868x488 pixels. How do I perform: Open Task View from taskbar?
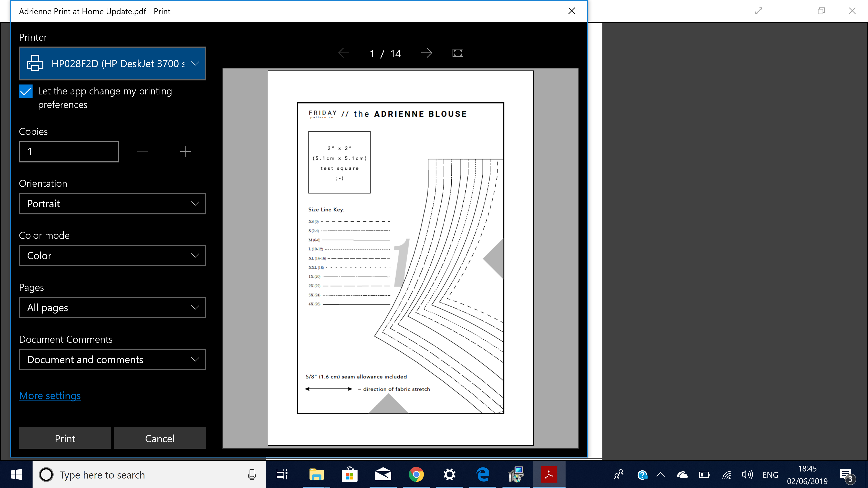[282, 475]
